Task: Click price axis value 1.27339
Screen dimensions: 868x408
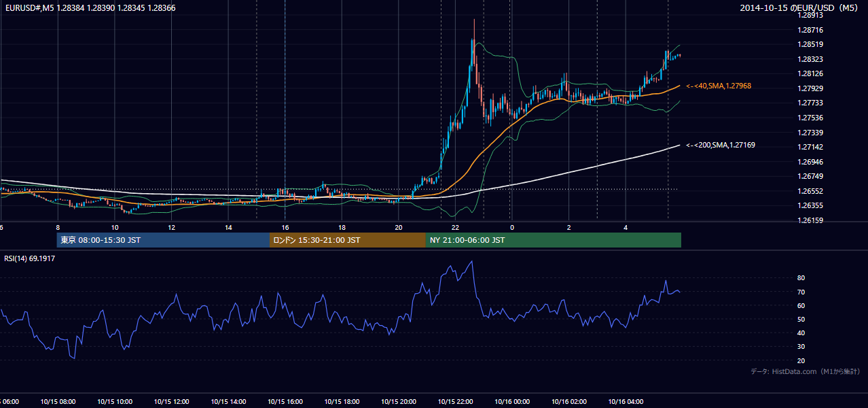Action: tap(810, 133)
